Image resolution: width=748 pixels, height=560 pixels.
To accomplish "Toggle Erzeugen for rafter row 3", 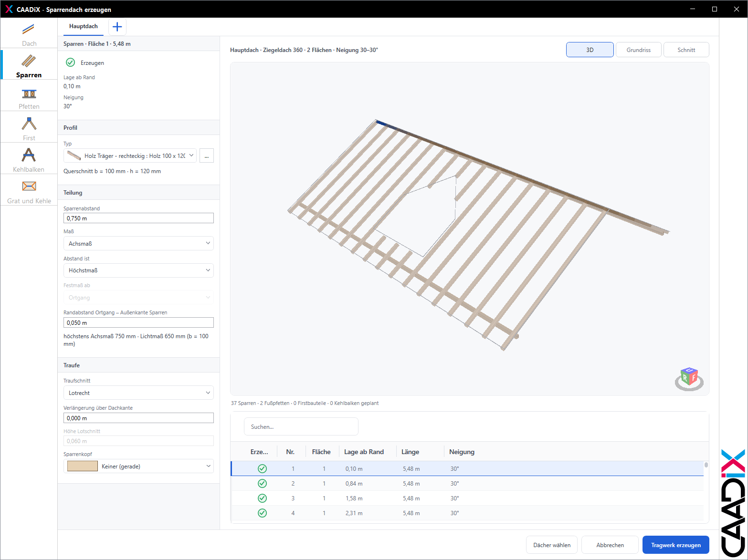I will point(262,498).
